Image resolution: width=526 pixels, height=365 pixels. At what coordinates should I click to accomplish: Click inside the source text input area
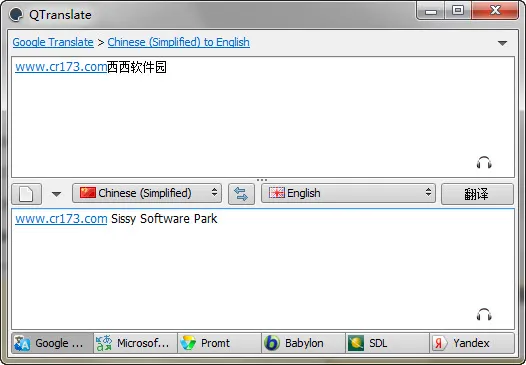[263, 117]
